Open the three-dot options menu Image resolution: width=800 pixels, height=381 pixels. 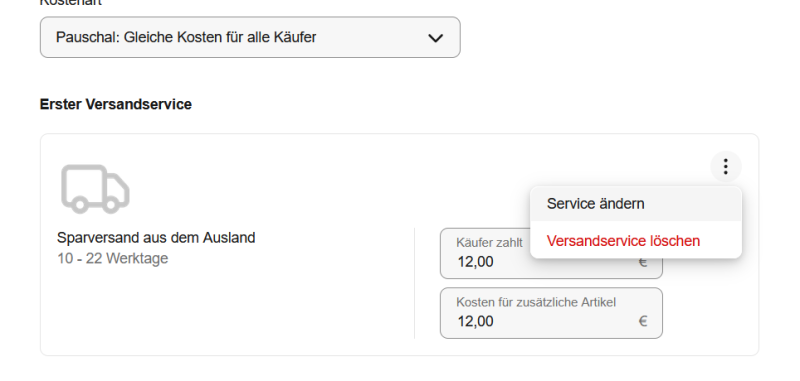coord(726,166)
